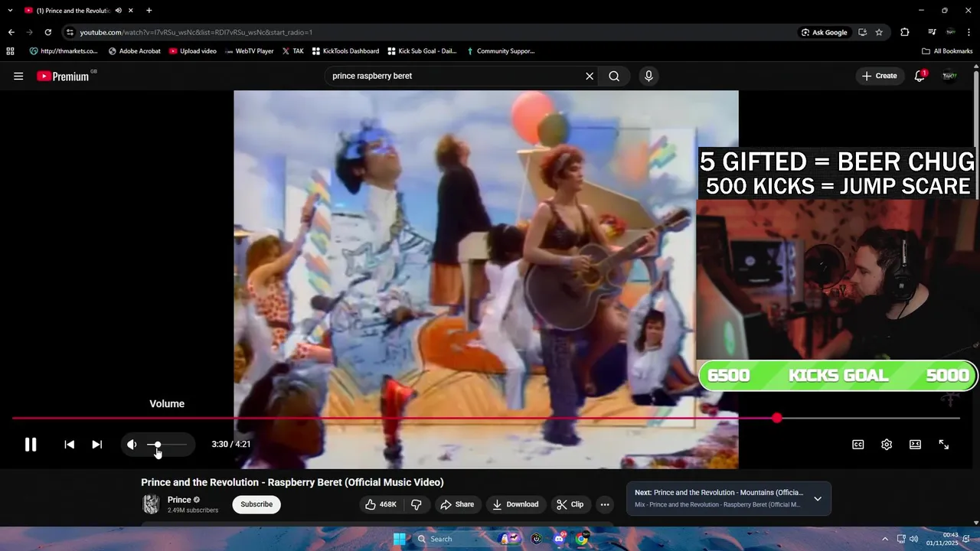Clear the search query with X
The image size is (980, 551).
coord(590,76)
